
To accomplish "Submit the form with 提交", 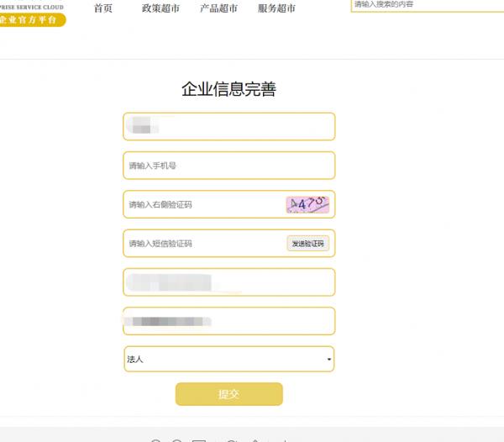I will [x=229, y=394].
